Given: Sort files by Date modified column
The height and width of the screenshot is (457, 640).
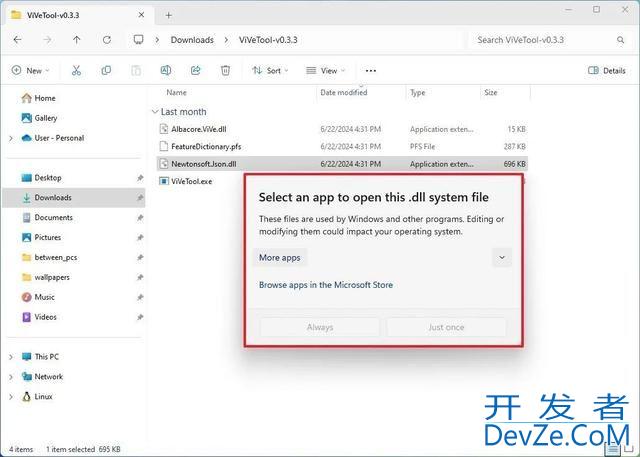Looking at the screenshot, I should tap(344, 93).
